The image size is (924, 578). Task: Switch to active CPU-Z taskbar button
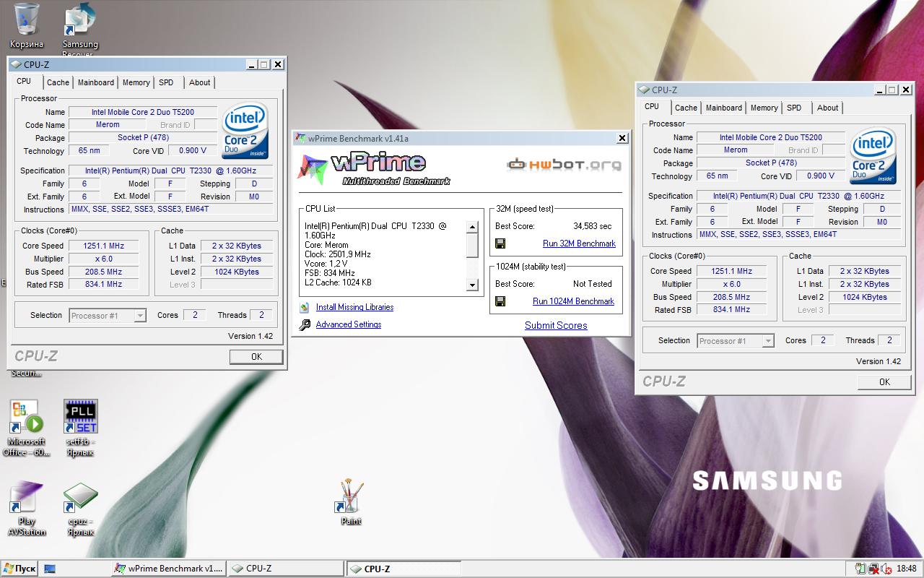404,569
